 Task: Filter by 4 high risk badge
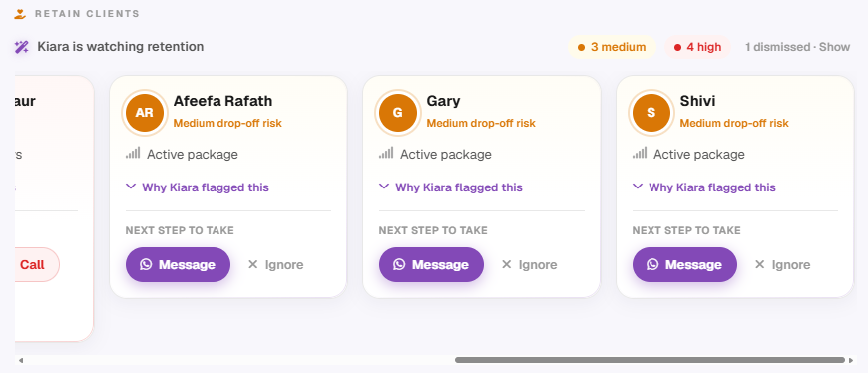[x=698, y=47]
